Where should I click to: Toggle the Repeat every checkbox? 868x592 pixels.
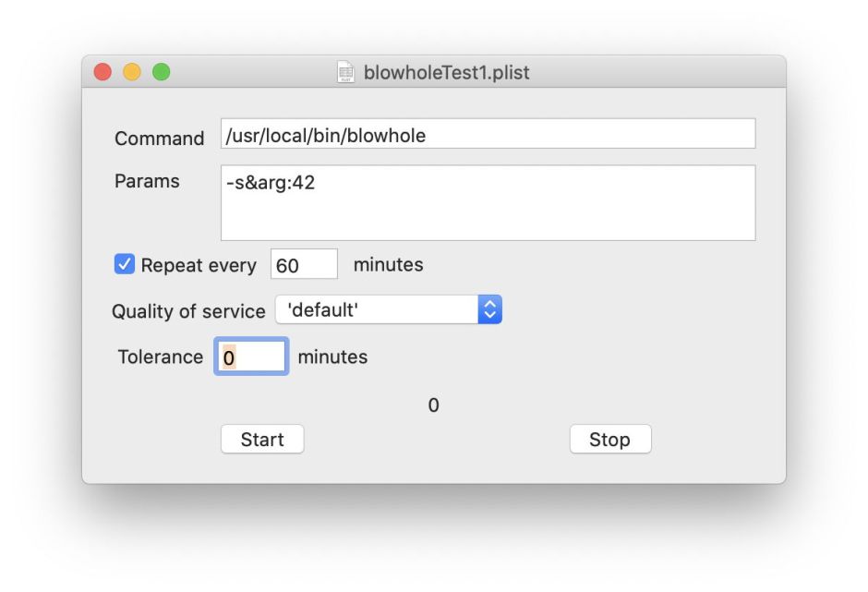coord(124,265)
